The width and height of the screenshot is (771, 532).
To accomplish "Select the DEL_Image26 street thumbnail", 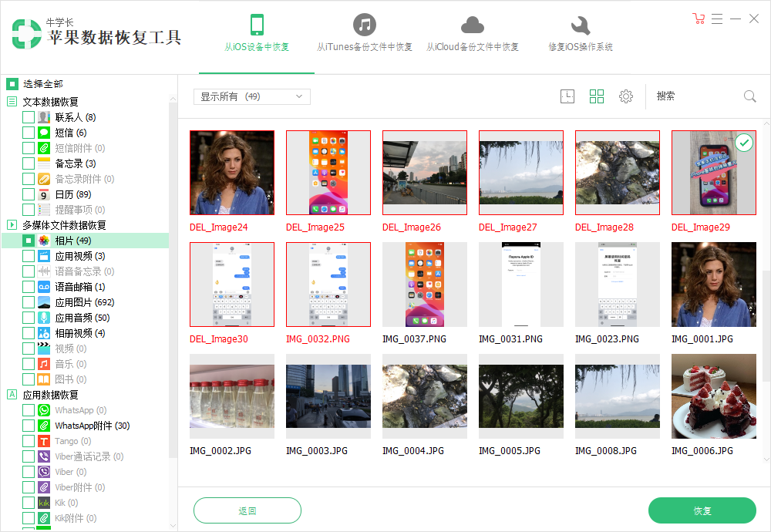I will click(425, 173).
